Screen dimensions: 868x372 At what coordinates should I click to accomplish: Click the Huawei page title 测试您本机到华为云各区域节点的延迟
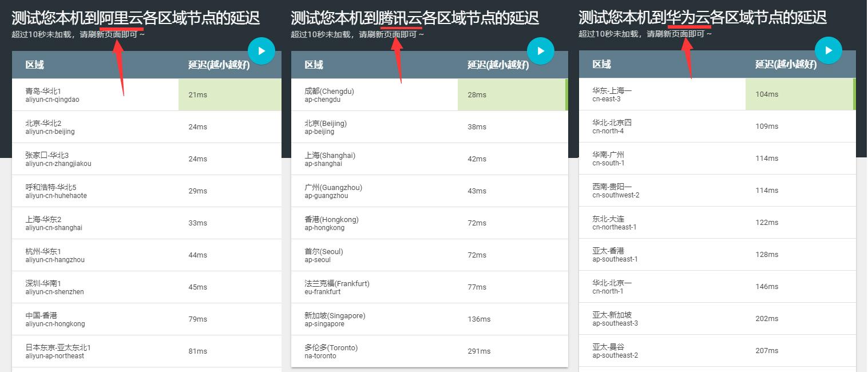[703, 17]
